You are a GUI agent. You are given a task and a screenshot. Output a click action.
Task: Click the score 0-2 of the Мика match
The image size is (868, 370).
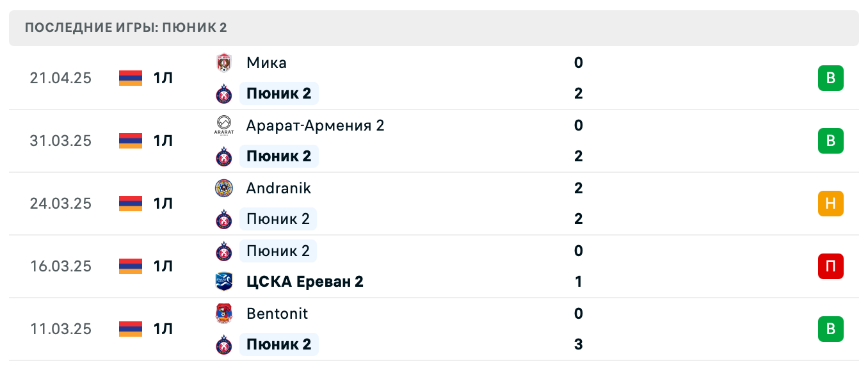[578, 78]
